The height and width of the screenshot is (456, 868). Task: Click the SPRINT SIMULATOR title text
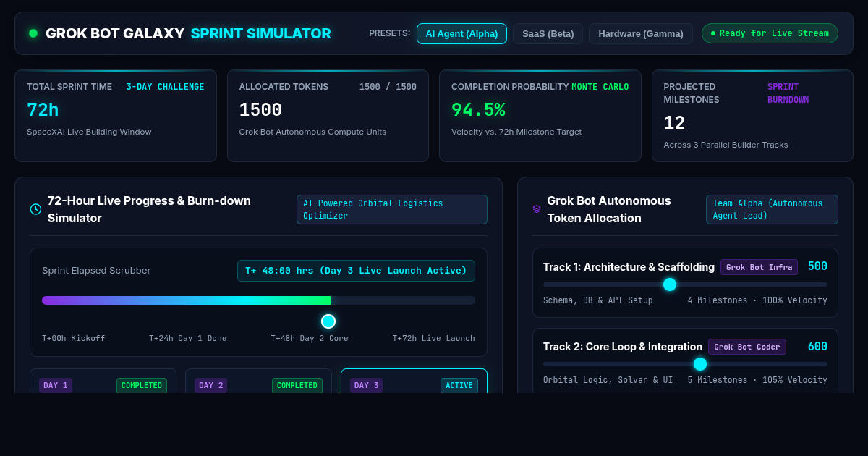[261, 33]
